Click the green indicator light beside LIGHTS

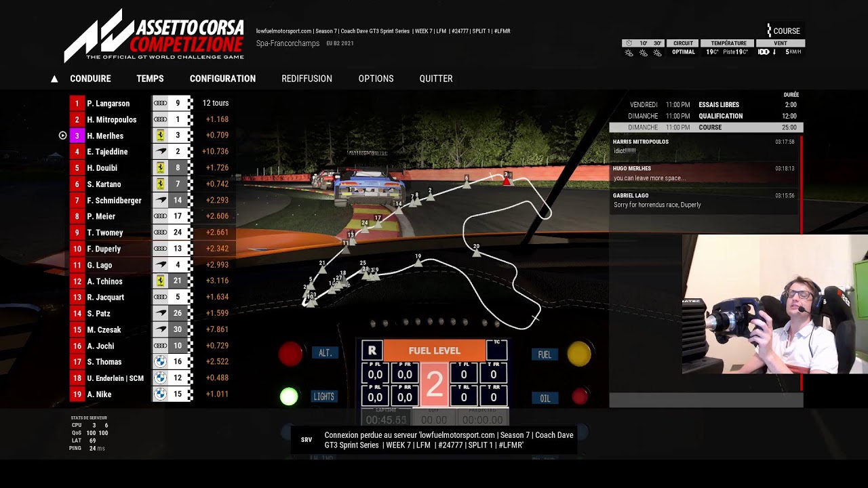tap(289, 396)
